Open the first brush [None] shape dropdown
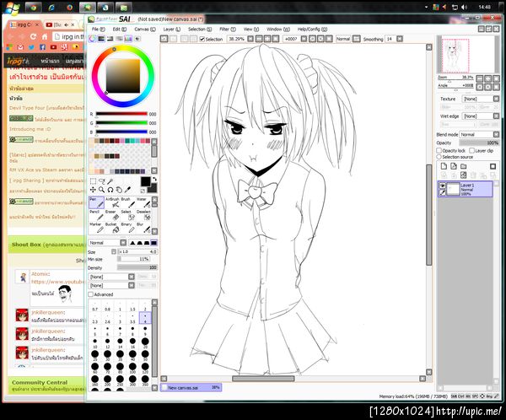 (x=111, y=277)
